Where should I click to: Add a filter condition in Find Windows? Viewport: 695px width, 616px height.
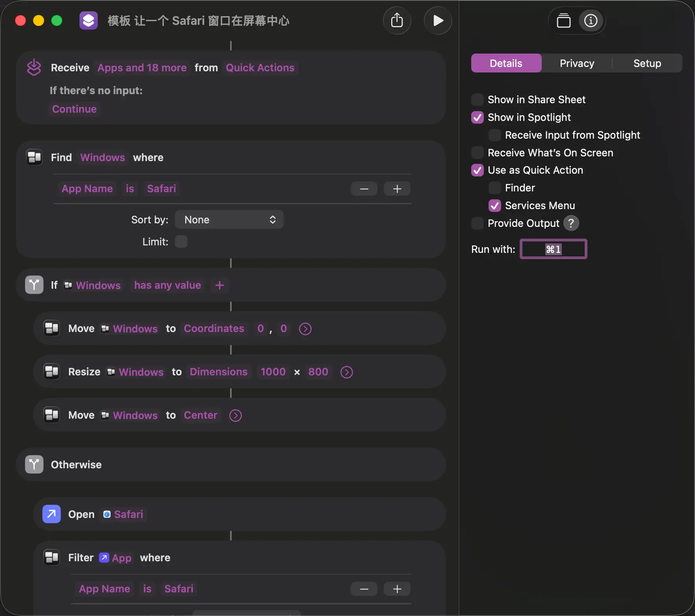coord(397,189)
